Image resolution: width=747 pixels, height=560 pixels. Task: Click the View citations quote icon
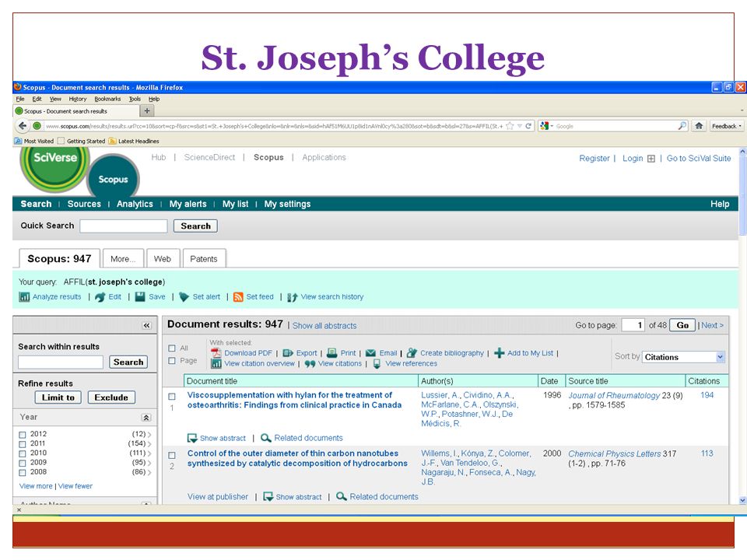(x=310, y=364)
